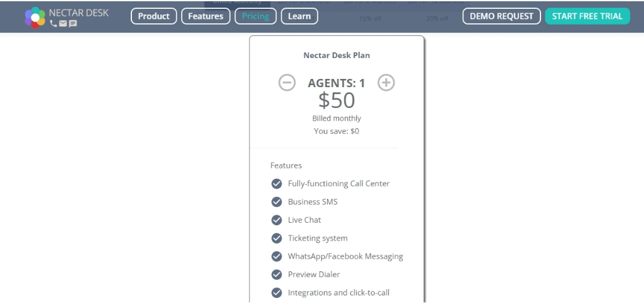Click the envelope icon under the logo
Viewport: 644px width, 303px height.
pos(63,24)
